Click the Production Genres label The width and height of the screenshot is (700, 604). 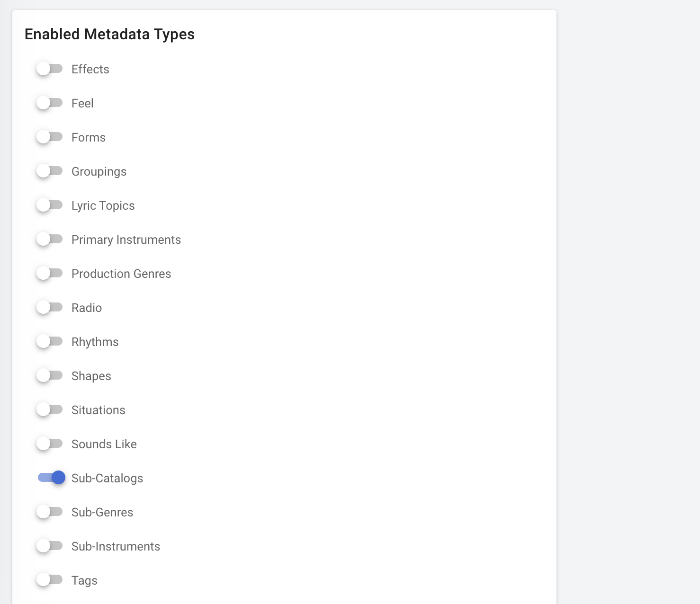tap(121, 274)
